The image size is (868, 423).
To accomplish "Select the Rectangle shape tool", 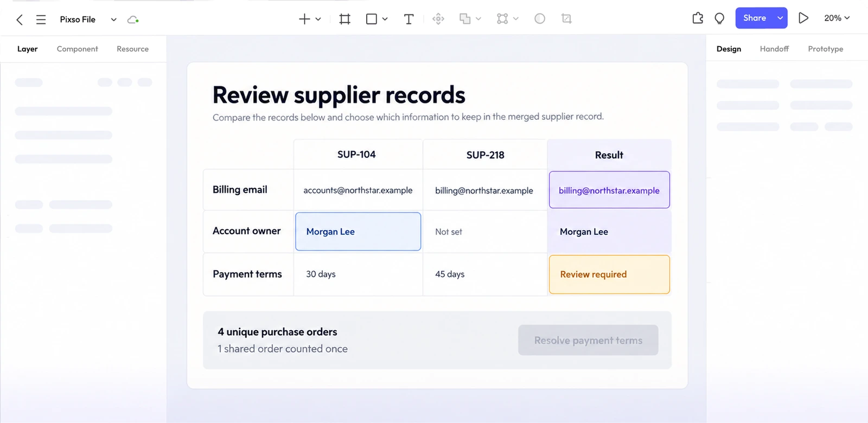I will tap(372, 19).
